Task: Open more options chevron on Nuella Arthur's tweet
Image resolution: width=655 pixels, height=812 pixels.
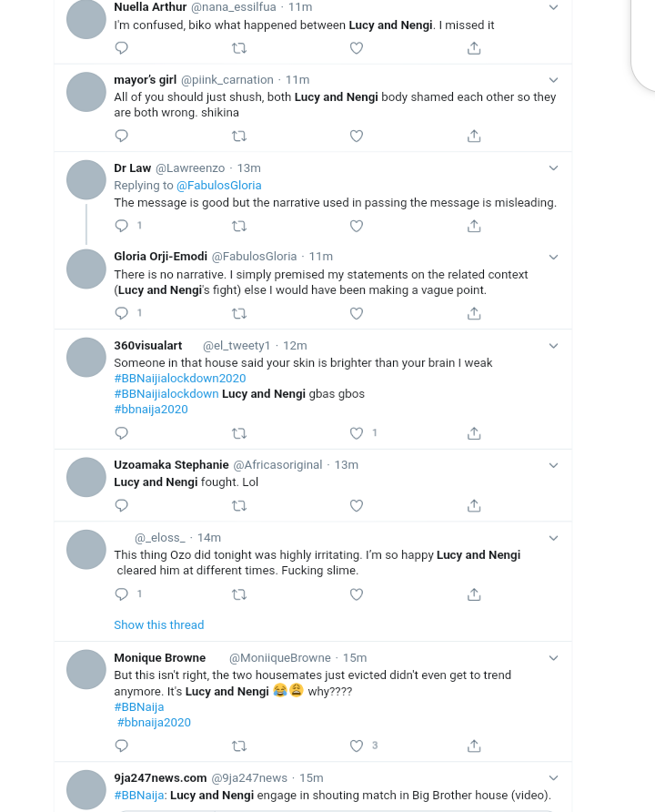Action: coord(554,7)
